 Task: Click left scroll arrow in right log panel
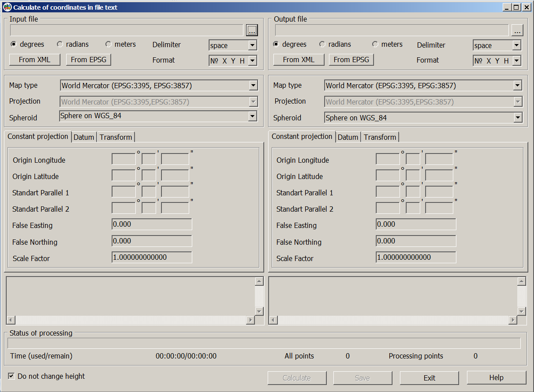(x=273, y=320)
